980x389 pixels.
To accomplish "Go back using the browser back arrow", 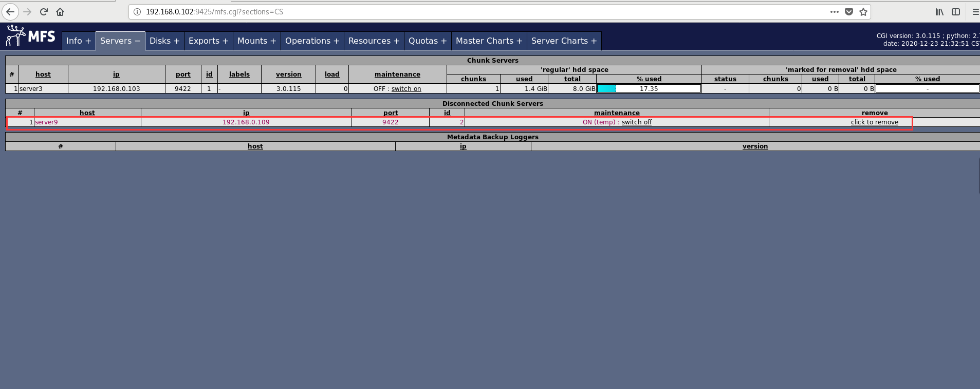I will [10, 11].
